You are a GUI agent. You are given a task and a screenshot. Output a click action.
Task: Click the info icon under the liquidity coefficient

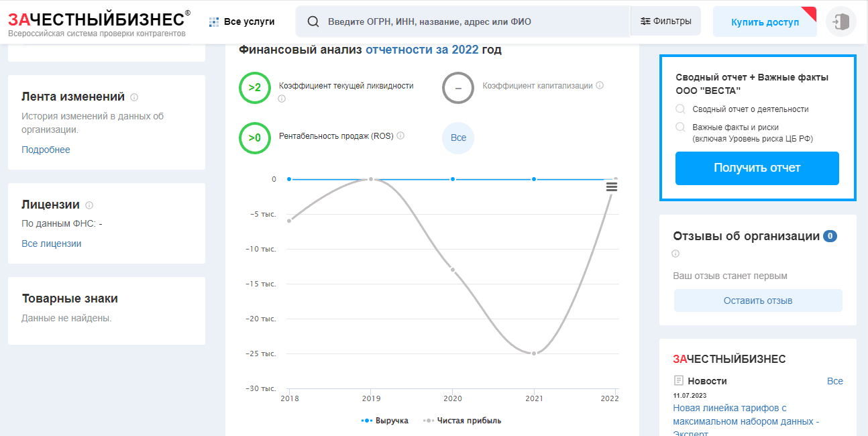[x=282, y=98]
